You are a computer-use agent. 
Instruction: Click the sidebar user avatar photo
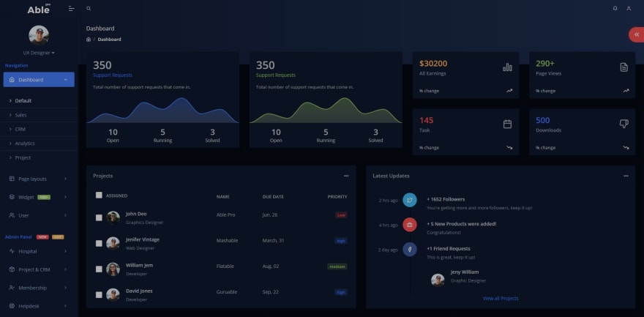click(x=39, y=35)
